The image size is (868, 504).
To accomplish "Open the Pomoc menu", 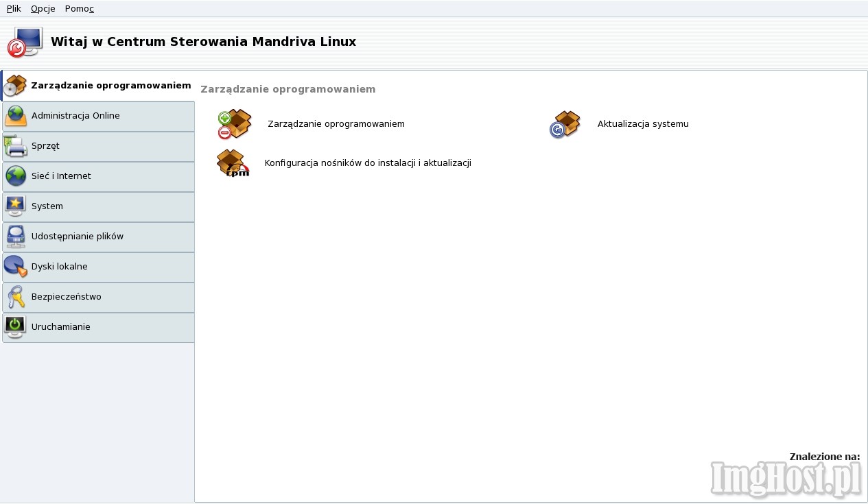I will 79,8.
